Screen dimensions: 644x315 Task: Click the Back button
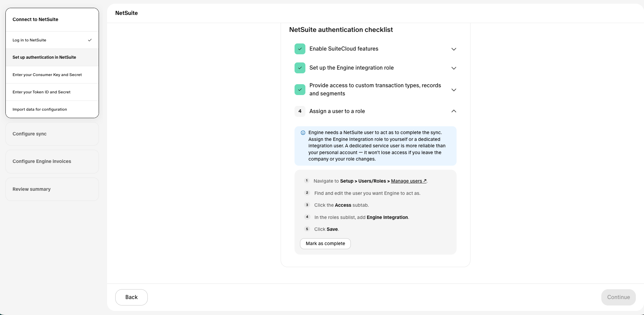[x=132, y=297]
